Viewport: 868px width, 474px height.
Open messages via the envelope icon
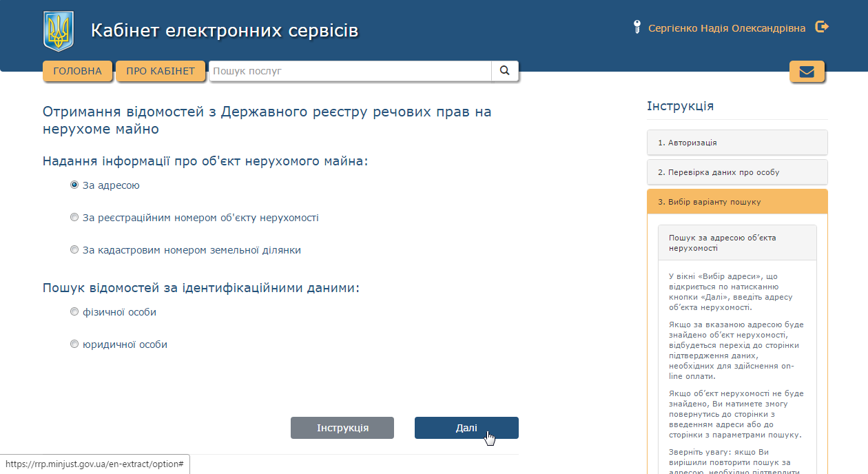[x=807, y=71]
